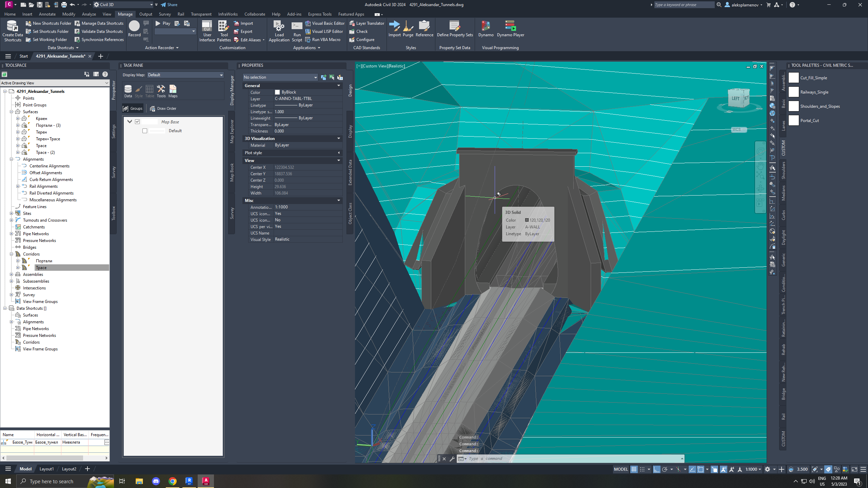Open Discord from Windows taskbar

(x=156, y=481)
